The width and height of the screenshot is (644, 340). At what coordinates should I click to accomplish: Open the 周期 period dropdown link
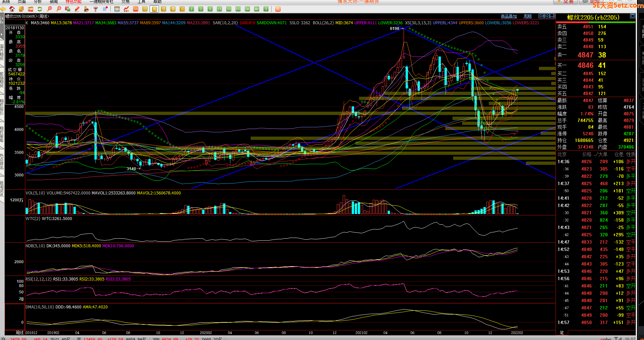(527, 16)
